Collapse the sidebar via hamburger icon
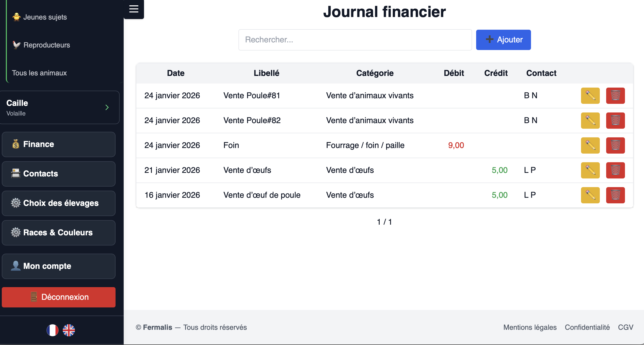Viewport: 644px width, 345px height. point(134,9)
